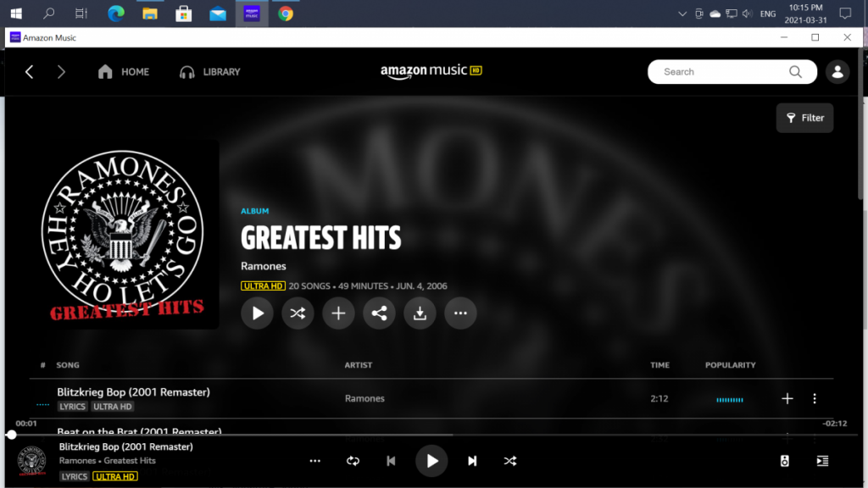868x488 pixels.
Task: Click the SONG column header
Action: point(68,365)
